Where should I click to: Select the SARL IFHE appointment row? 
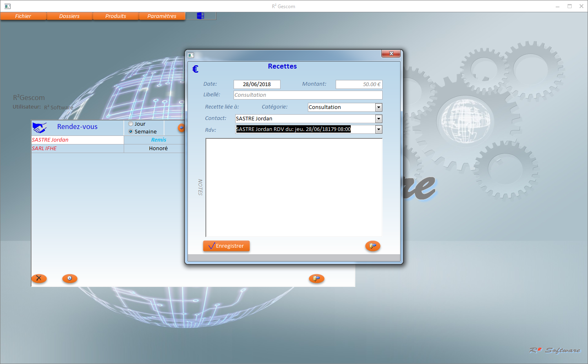[x=78, y=149]
